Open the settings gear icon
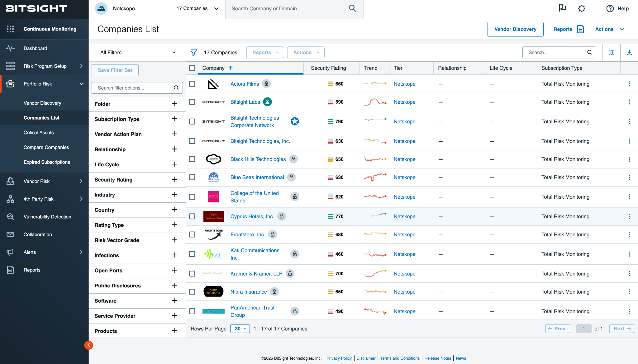 pyautogui.click(x=581, y=8)
